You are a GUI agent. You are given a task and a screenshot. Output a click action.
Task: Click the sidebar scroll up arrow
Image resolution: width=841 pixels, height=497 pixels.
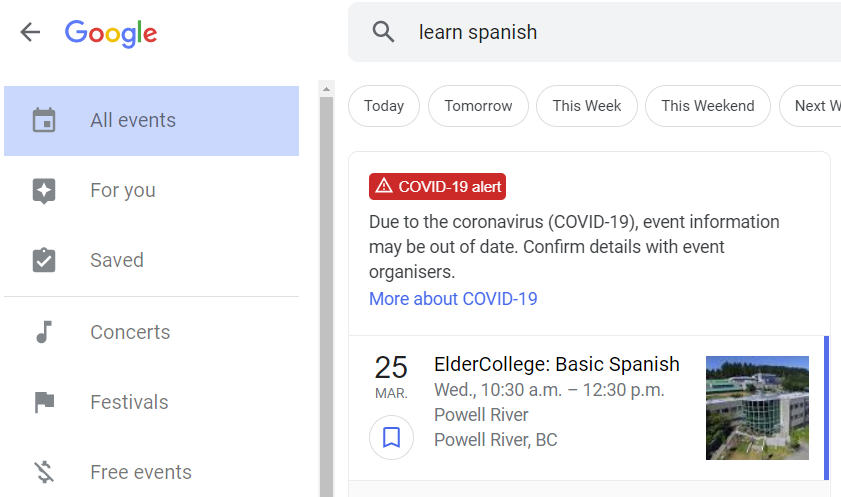coord(326,89)
